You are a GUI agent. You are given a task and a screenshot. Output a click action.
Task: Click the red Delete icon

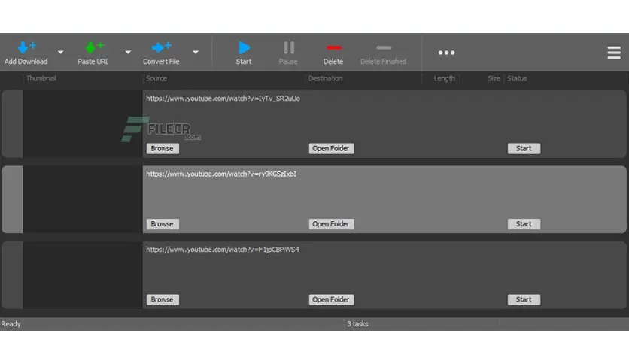pos(333,48)
